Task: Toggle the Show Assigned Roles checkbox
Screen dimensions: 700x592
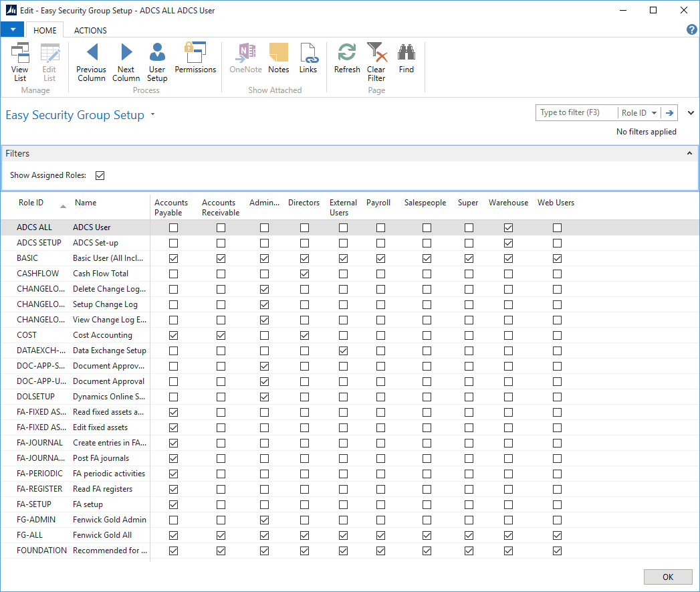Action: point(100,175)
